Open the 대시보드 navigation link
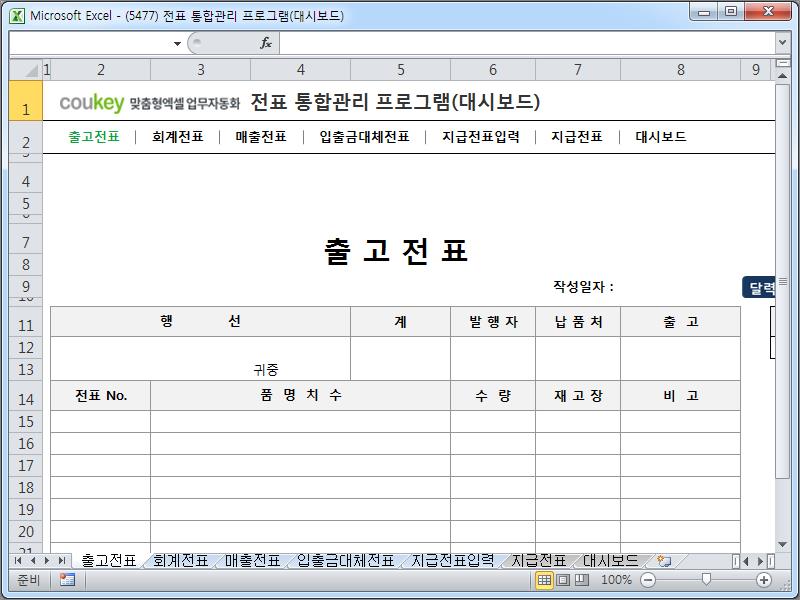This screenshot has height=600, width=800. click(x=661, y=137)
